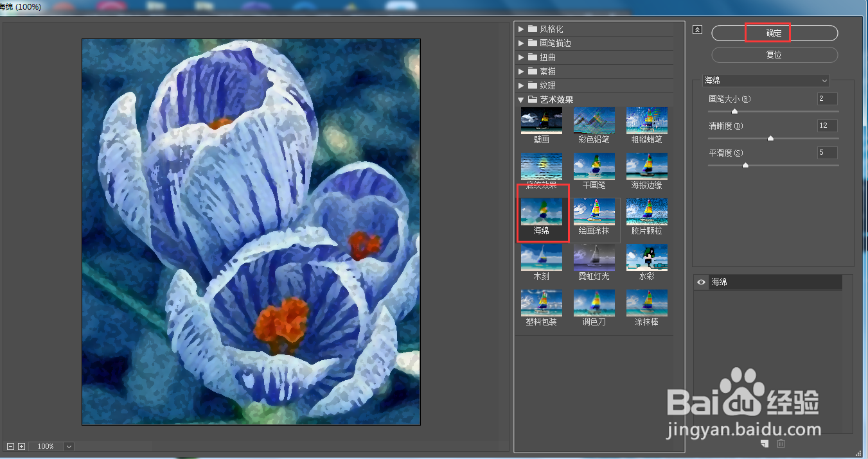This screenshot has width=868, height=459.
Task: Click the 平滑度 slider handle
Action: [x=745, y=165]
